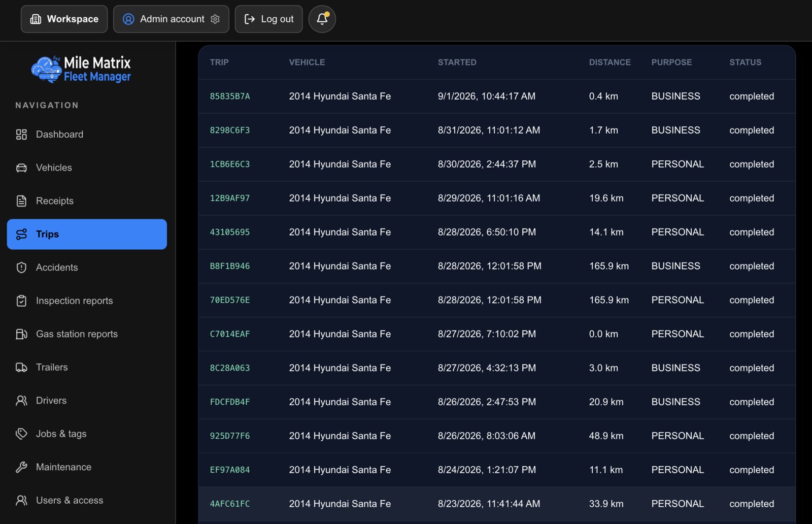Open the Admin account button
Screen dimensions: 812x524
pos(171,19)
